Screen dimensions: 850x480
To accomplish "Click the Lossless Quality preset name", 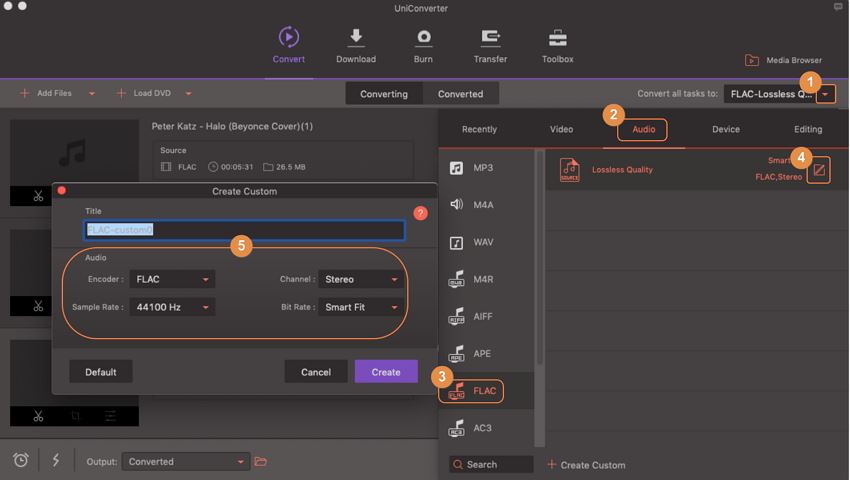I will point(622,170).
